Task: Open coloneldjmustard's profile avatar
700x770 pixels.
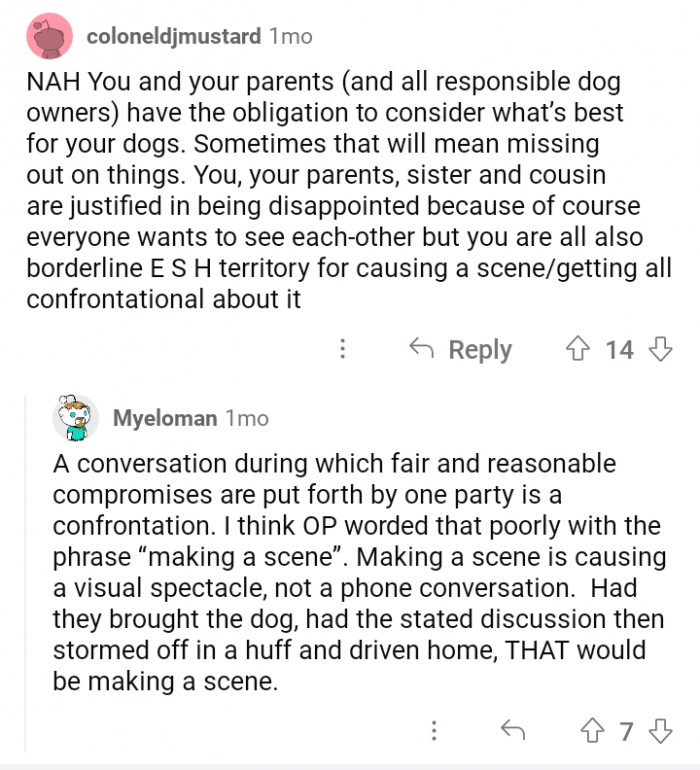Action: pos(49,37)
